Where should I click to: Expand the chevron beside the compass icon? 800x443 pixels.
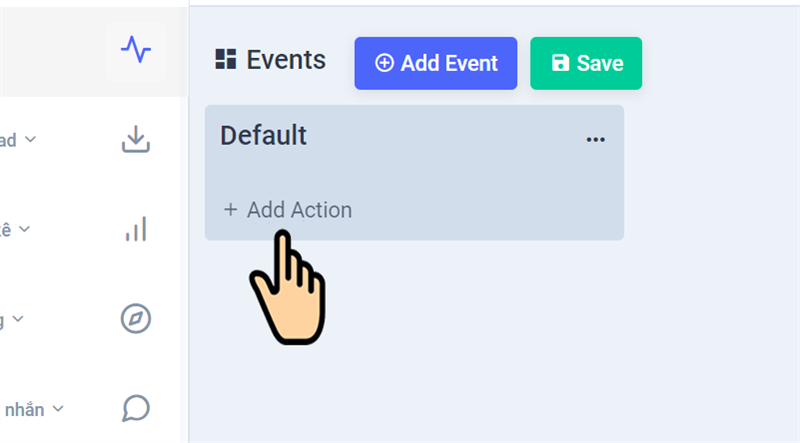point(18,319)
